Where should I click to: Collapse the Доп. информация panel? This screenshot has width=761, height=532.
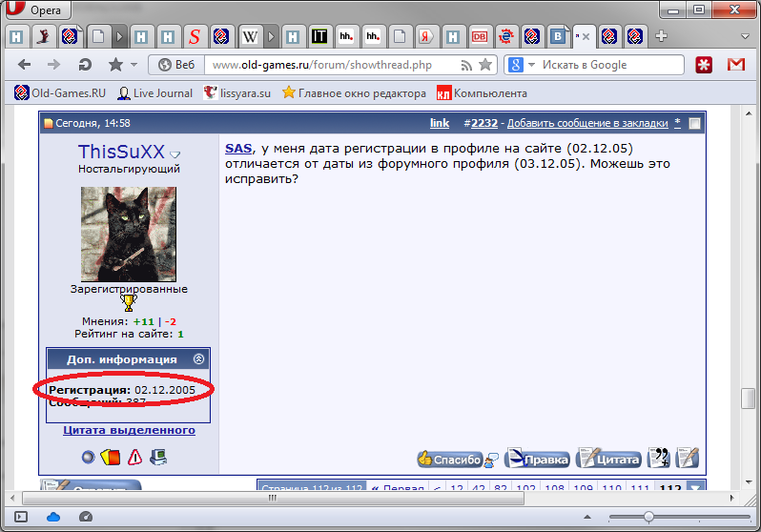(x=198, y=359)
